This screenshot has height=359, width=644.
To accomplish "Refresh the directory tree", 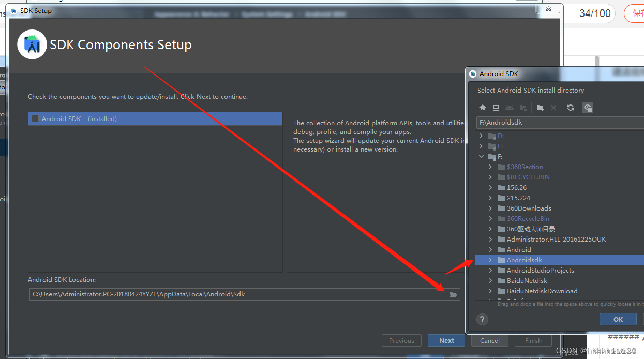I will point(571,108).
